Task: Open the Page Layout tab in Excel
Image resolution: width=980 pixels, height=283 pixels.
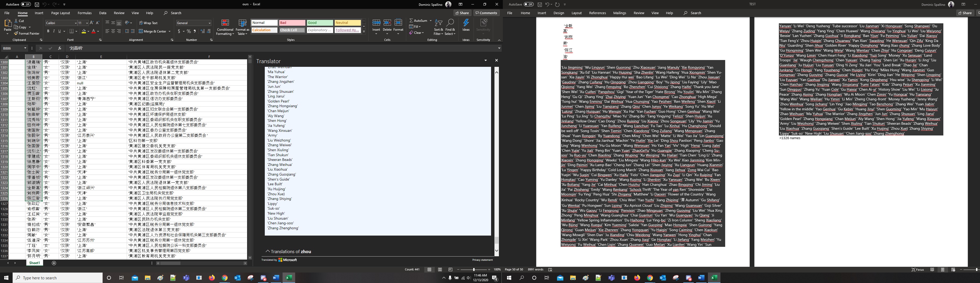Action: (60, 13)
